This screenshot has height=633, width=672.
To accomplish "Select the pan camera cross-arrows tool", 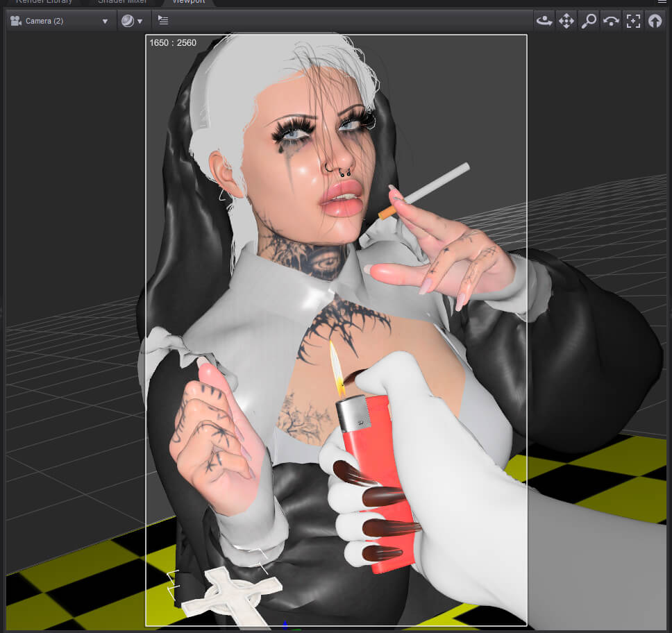I will click(566, 21).
